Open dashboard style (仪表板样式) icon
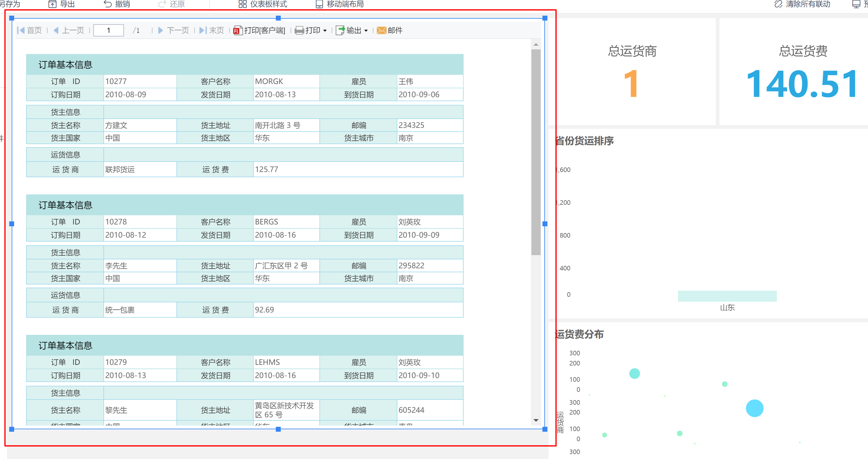This screenshot has width=868, height=459. pyautogui.click(x=242, y=4)
